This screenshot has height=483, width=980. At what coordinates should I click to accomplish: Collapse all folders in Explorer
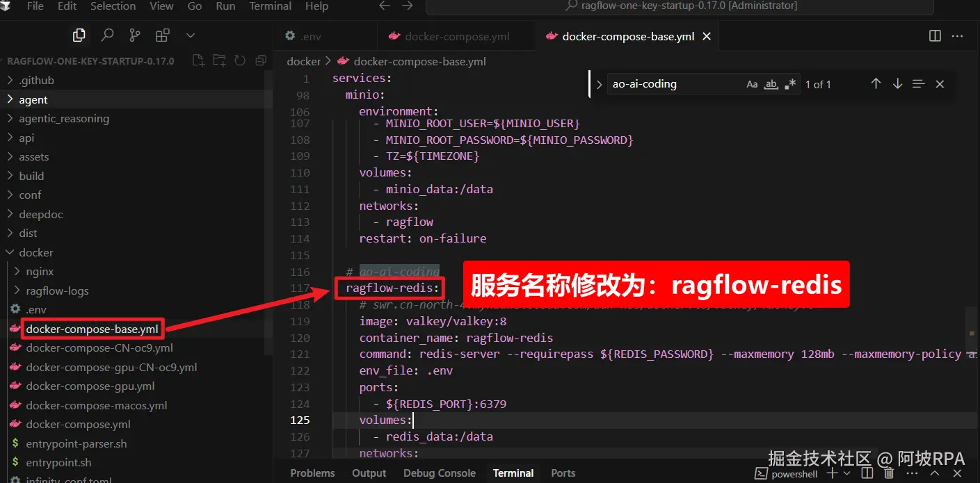pyautogui.click(x=261, y=60)
